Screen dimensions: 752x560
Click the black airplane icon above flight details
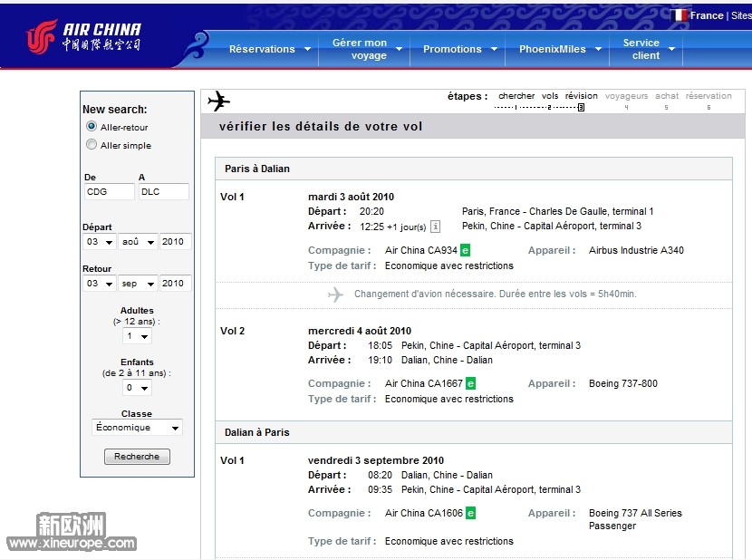tap(218, 101)
